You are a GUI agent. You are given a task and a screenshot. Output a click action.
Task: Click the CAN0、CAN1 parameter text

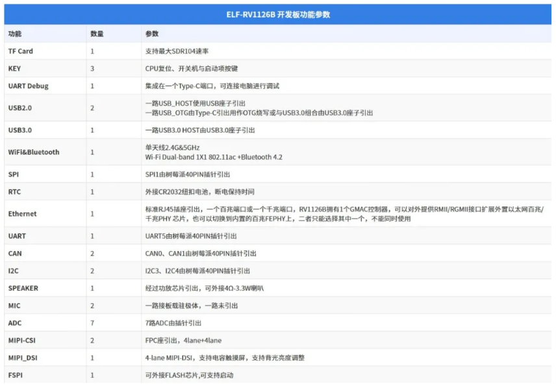(201, 253)
